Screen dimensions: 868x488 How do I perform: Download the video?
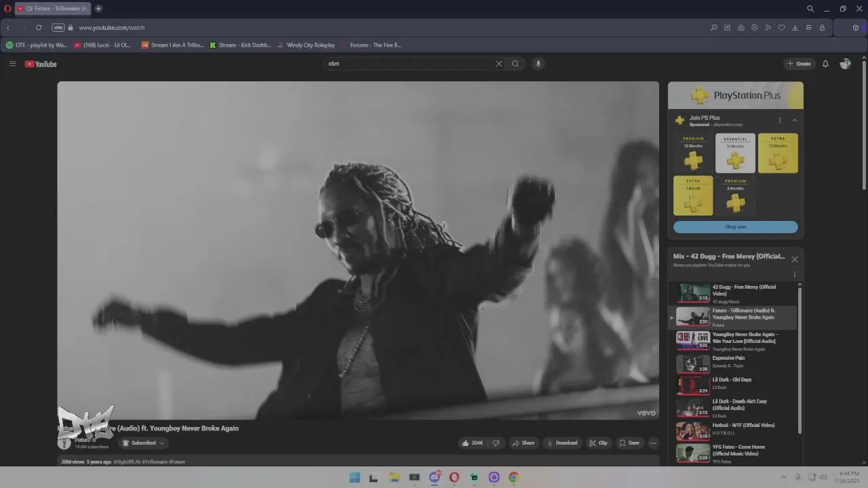click(x=562, y=443)
